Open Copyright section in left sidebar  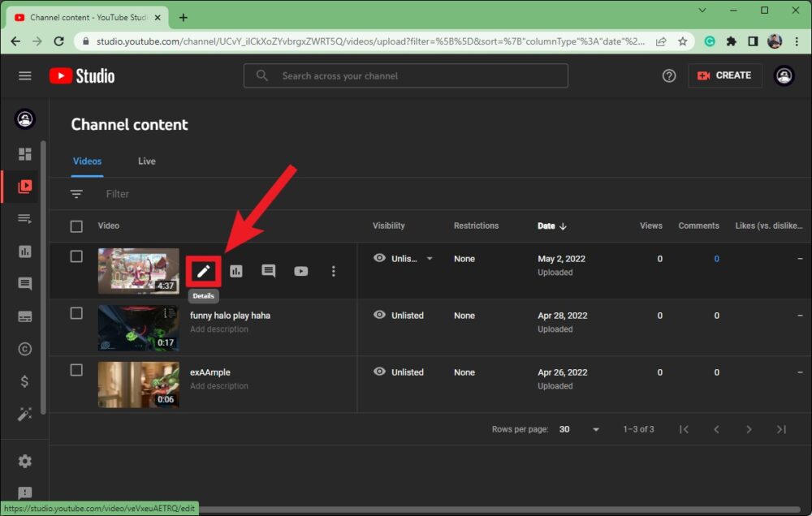pyautogui.click(x=25, y=349)
